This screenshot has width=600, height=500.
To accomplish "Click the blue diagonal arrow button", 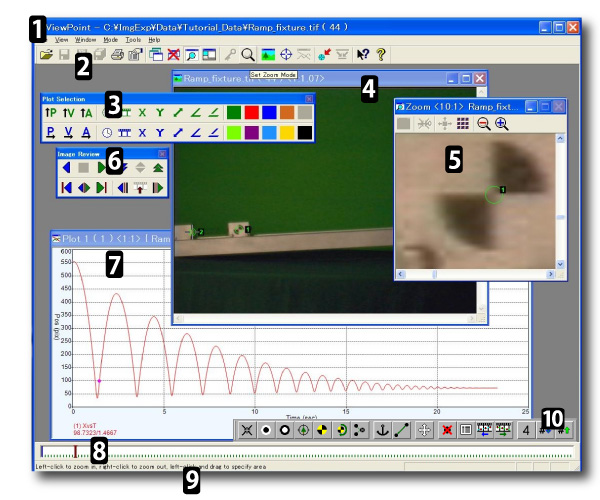I will pos(178,133).
